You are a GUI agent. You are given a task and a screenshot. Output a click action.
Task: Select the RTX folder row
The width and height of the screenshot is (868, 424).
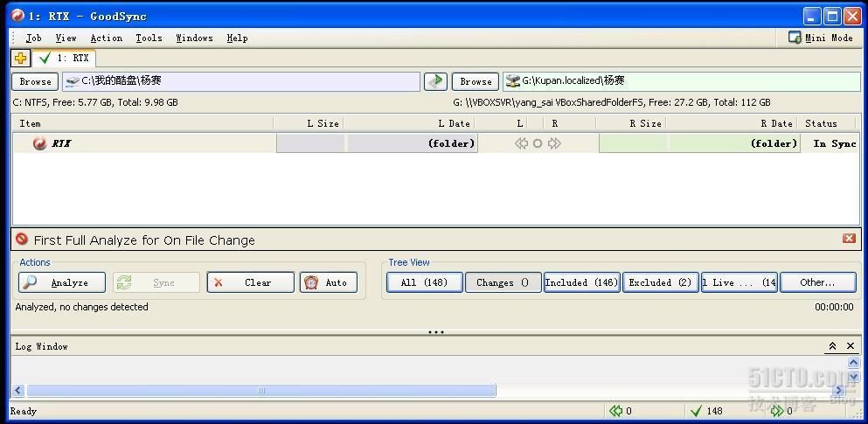[435, 143]
